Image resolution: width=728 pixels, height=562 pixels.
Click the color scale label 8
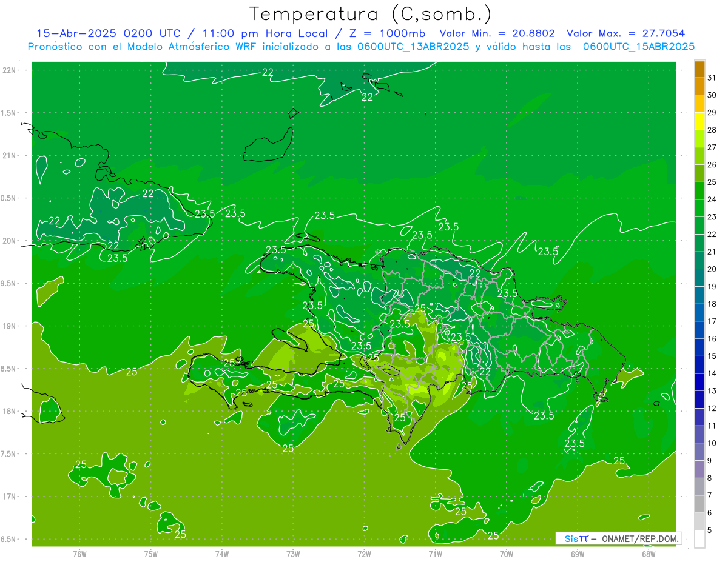(710, 478)
